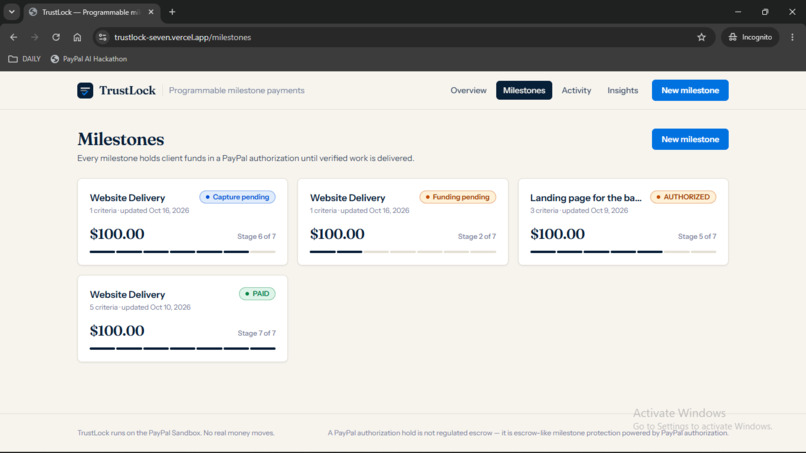Click the 'Stage 5 of 7' label
The image size is (806, 453).
(697, 237)
